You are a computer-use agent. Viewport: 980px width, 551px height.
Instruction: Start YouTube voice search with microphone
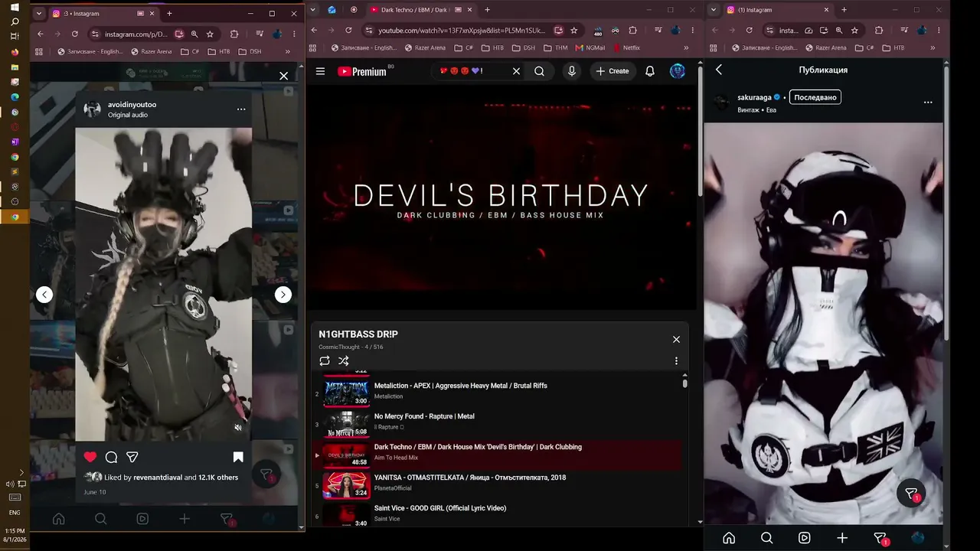click(571, 71)
